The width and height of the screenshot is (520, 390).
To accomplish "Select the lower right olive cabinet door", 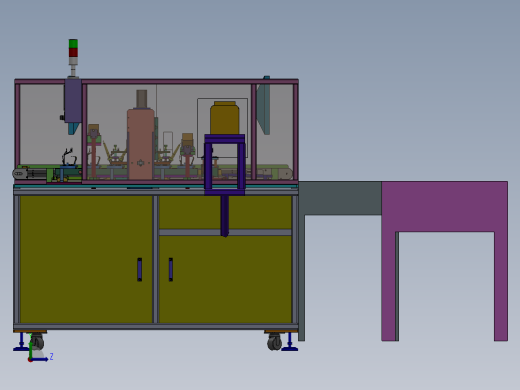I will tap(225, 279).
